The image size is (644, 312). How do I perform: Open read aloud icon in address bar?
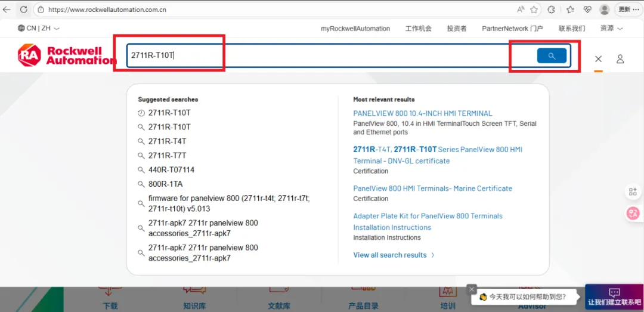(x=521, y=9)
